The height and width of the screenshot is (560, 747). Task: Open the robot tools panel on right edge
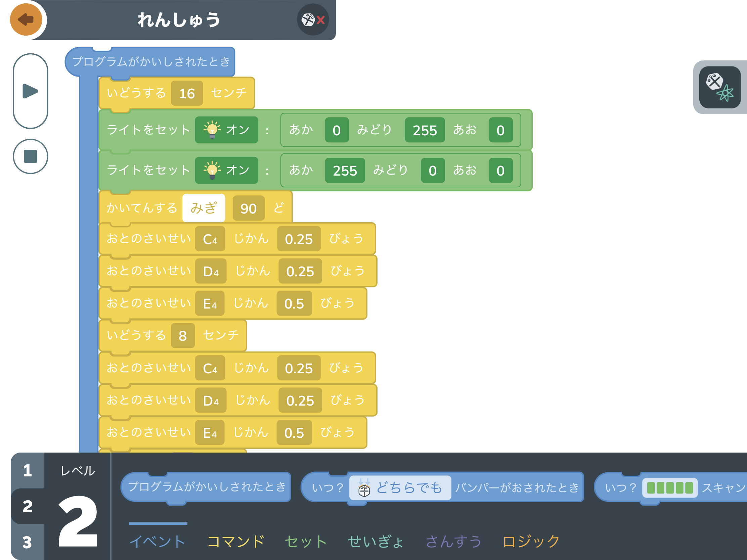tap(720, 87)
